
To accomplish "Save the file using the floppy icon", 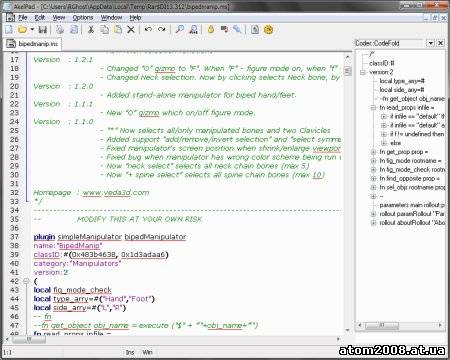I will tap(42, 30).
